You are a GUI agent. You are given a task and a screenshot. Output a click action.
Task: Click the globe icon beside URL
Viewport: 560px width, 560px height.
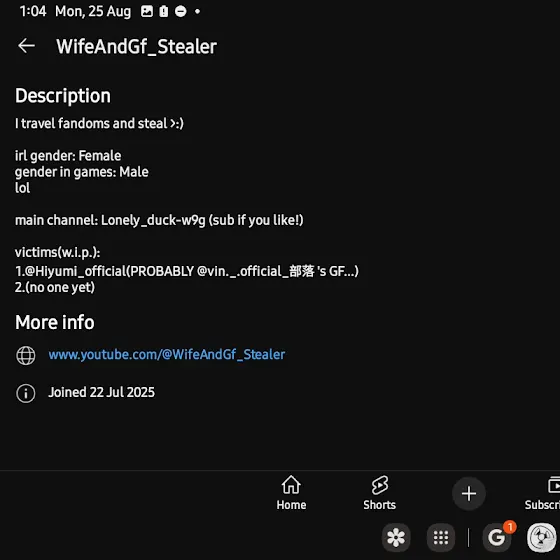click(26, 356)
